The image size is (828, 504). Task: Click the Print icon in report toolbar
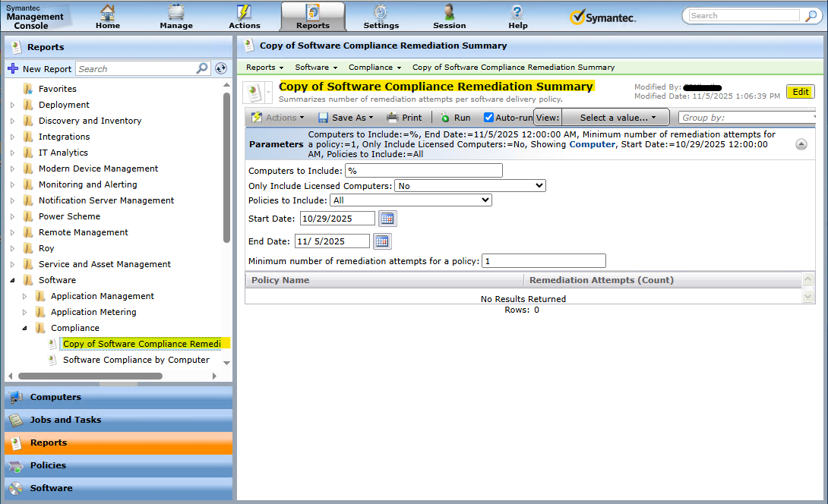(392, 118)
